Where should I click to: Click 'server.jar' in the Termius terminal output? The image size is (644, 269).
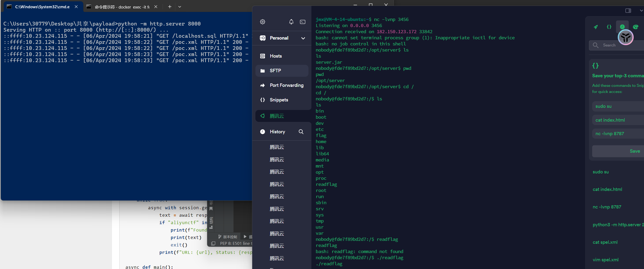tap(329, 62)
